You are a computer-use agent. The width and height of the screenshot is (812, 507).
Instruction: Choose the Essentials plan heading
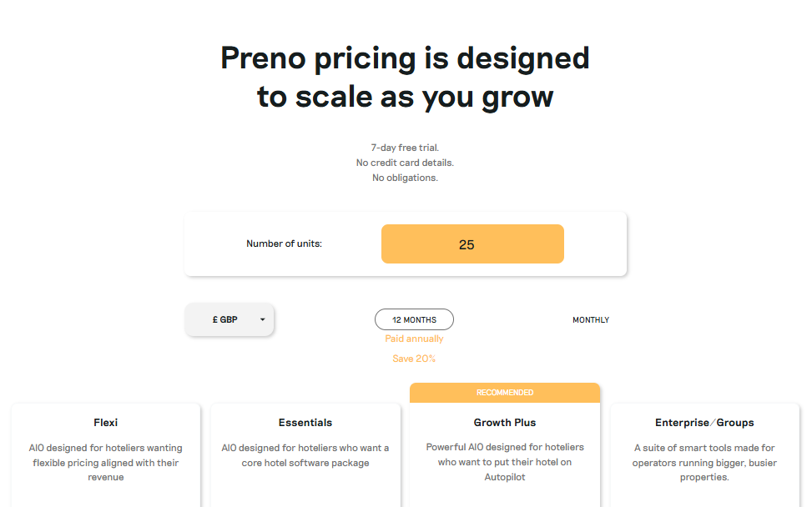point(305,423)
